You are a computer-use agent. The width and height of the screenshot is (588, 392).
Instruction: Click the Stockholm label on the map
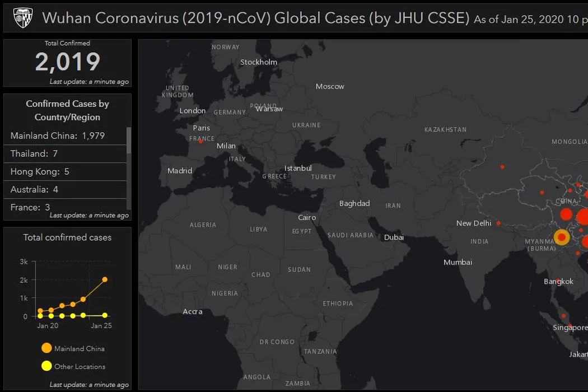(x=259, y=62)
